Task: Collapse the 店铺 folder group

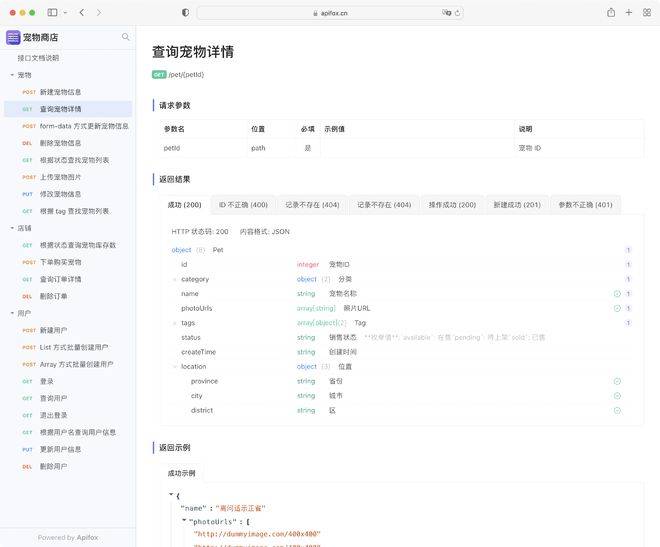Action: point(12,228)
